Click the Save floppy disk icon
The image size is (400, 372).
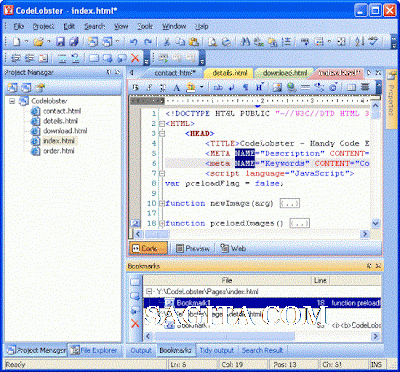click(x=60, y=42)
